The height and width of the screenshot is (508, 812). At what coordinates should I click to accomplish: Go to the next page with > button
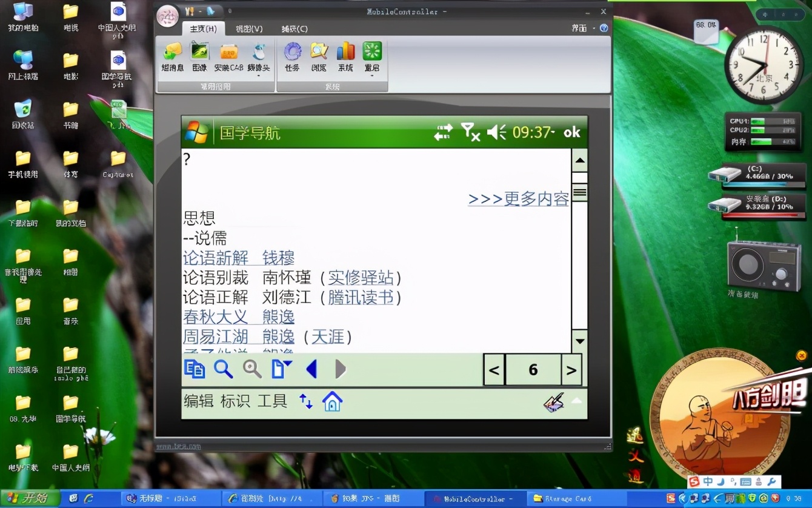pos(571,370)
